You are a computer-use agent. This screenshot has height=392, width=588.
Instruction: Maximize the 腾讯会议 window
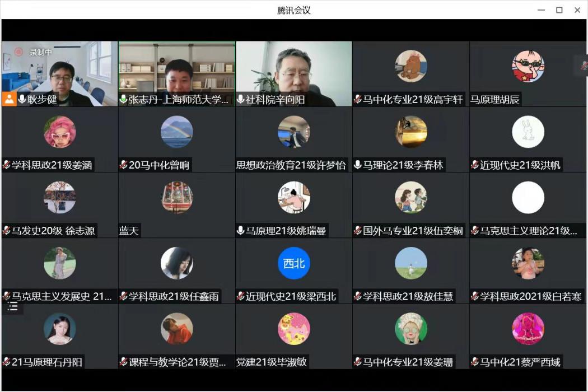point(559,10)
